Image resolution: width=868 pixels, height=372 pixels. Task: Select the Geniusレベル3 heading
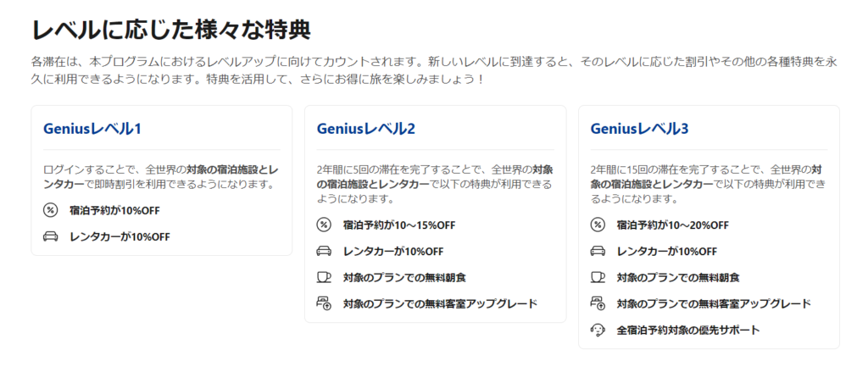639,129
